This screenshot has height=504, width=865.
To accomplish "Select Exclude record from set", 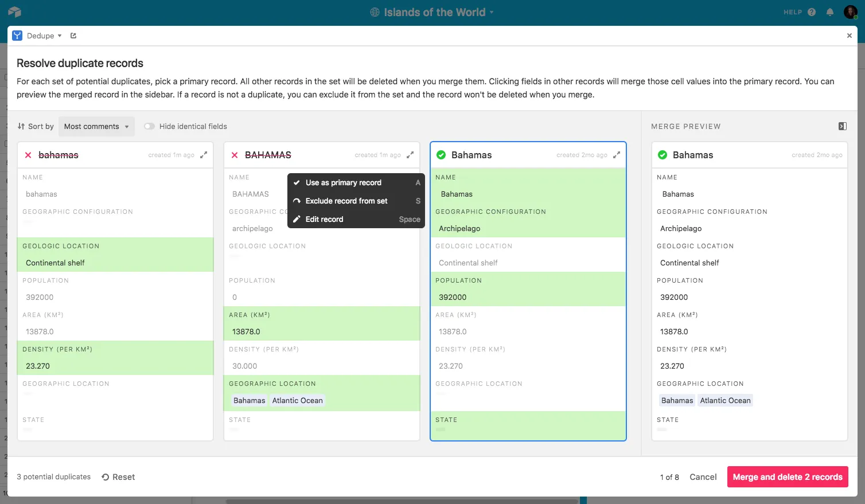I will [346, 201].
